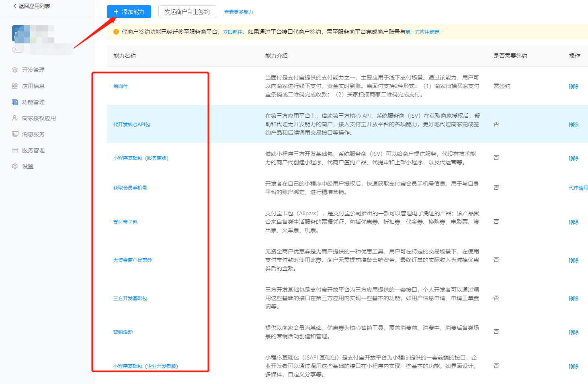Open 当面付 capability link
This screenshot has width=588, height=384.
[121, 86]
